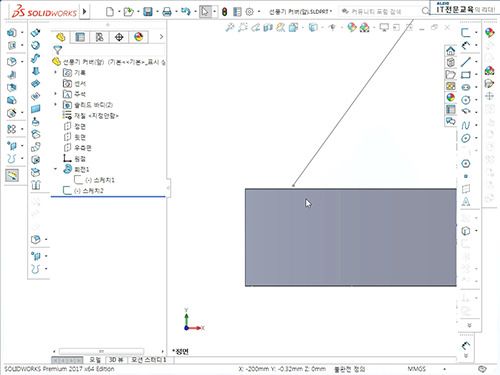Screen dimensions: 500x375
Task: Start a Sketch with the sketch toolbar icon
Action: (466, 32)
